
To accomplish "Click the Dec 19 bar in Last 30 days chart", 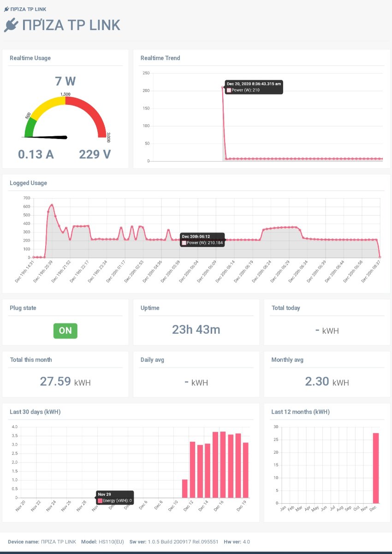I will (x=246, y=470).
